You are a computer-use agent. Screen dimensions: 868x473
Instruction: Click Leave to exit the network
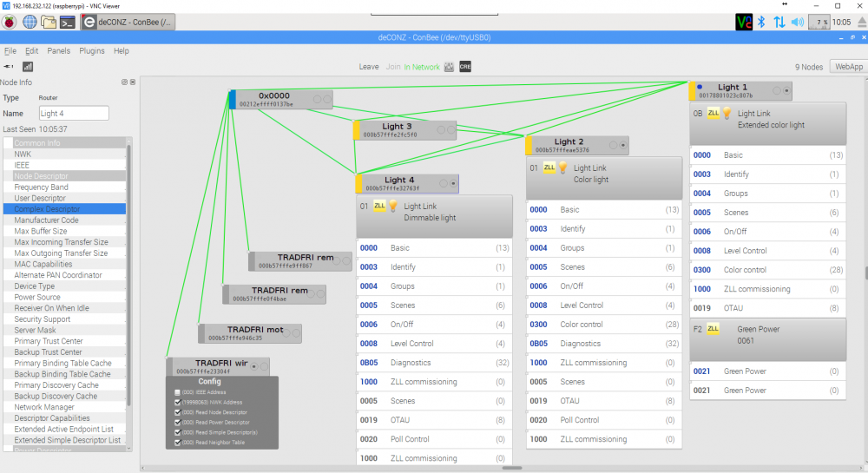[369, 67]
